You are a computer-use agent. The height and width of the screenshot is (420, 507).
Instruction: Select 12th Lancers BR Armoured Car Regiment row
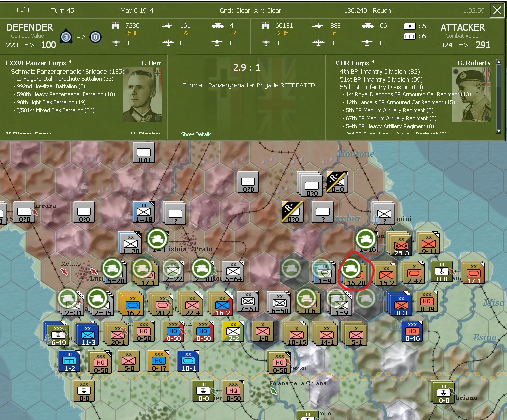[x=399, y=102]
